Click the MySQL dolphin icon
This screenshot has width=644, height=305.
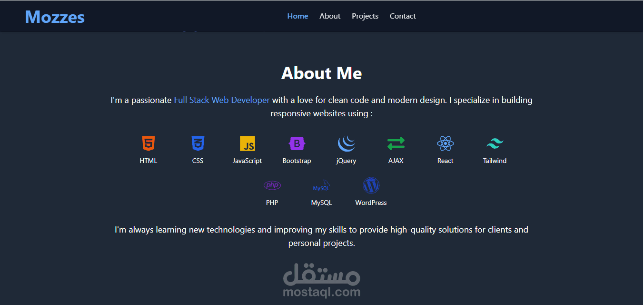pyautogui.click(x=322, y=185)
